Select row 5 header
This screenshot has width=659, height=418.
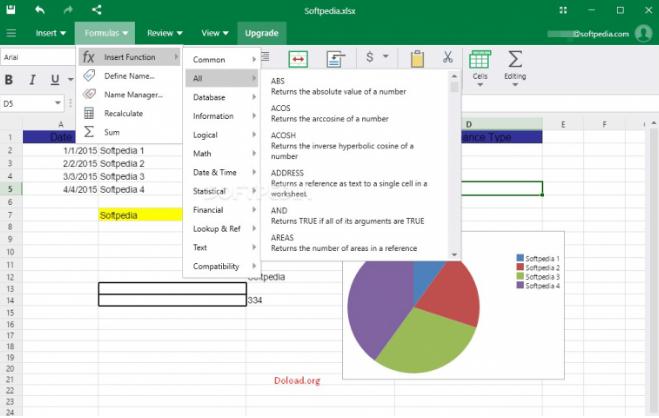tap(11, 189)
